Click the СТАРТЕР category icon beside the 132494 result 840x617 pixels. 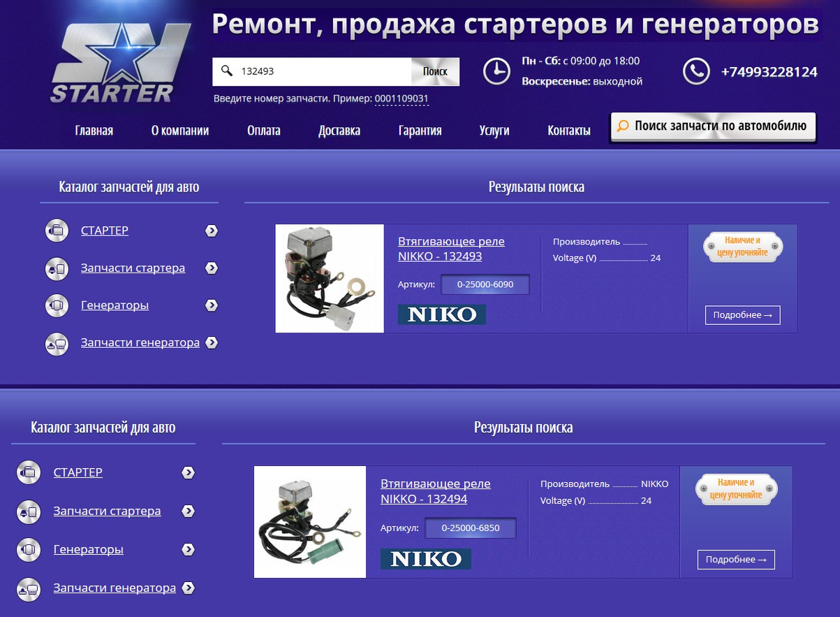point(29,473)
